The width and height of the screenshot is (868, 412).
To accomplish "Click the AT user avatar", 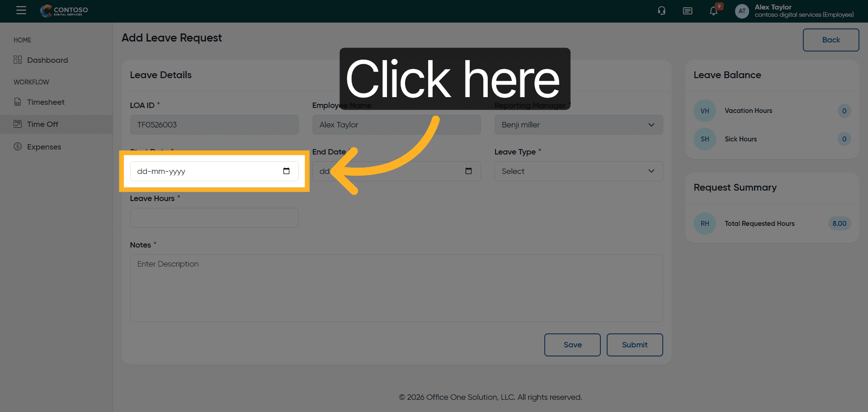I will coord(742,11).
